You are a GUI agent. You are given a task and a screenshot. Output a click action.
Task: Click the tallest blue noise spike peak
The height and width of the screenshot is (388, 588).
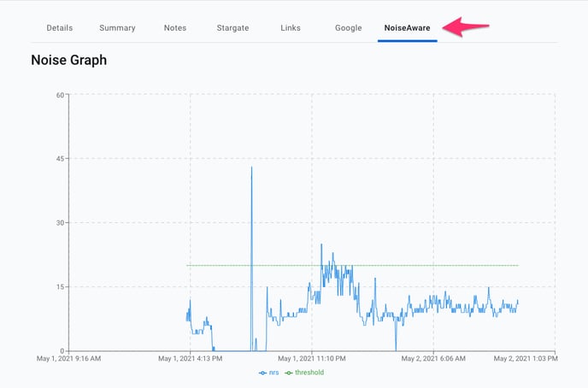pos(251,168)
